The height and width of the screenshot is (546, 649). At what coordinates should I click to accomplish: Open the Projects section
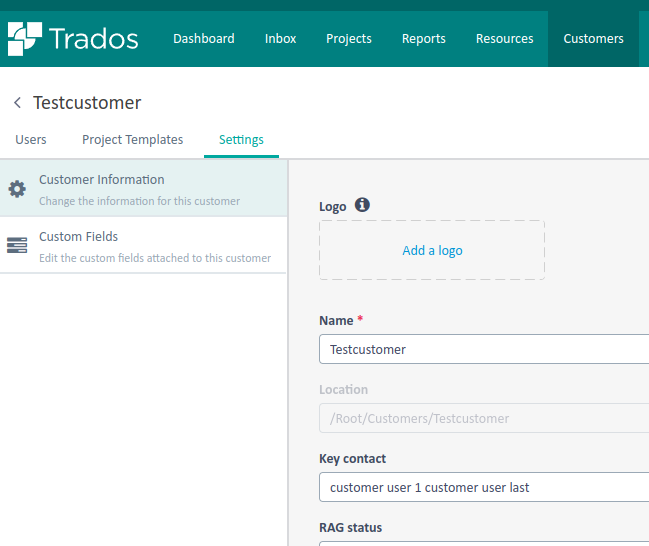[x=349, y=38]
